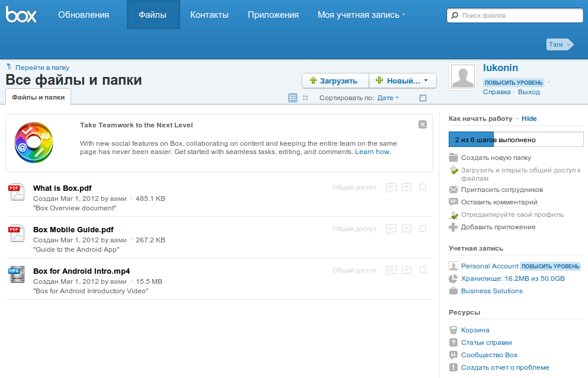Click Общий доступ for What is Box.pdf

[354, 187]
